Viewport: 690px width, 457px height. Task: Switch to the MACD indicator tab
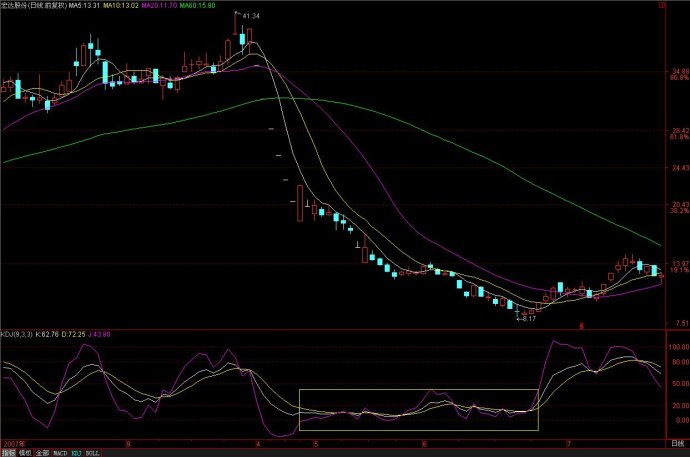coord(59,452)
